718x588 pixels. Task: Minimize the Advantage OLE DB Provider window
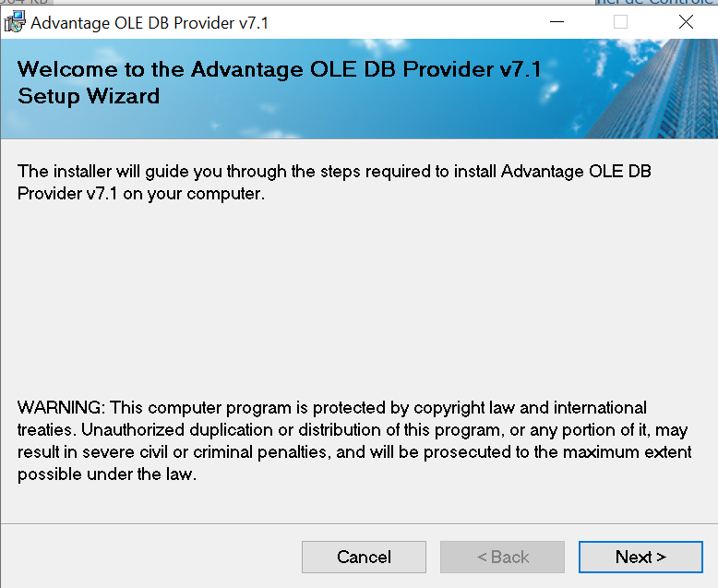[x=556, y=22]
